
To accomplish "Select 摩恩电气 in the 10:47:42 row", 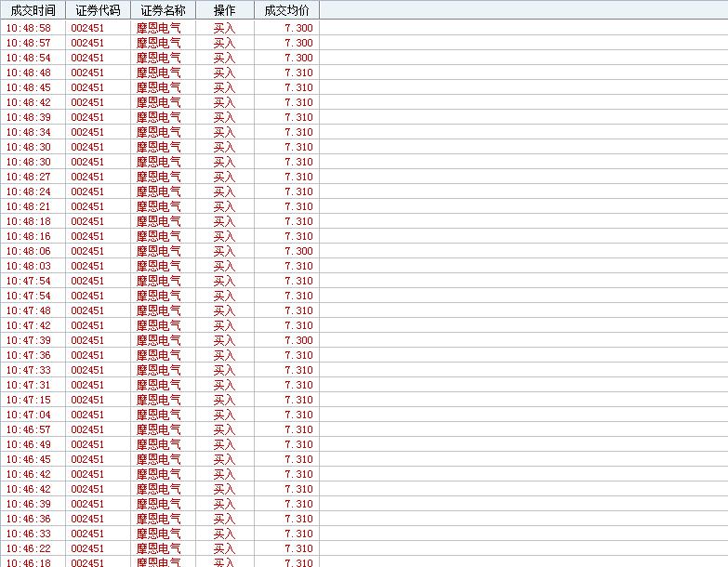I will (159, 325).
